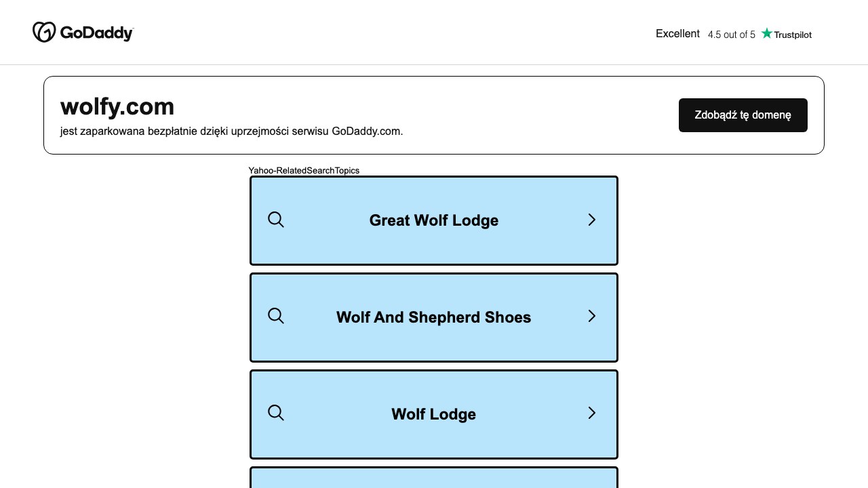Click the Zdobądź tę domenę button
Image resolution: width=868 pixels, height=488 pixels.
point(743,115)
